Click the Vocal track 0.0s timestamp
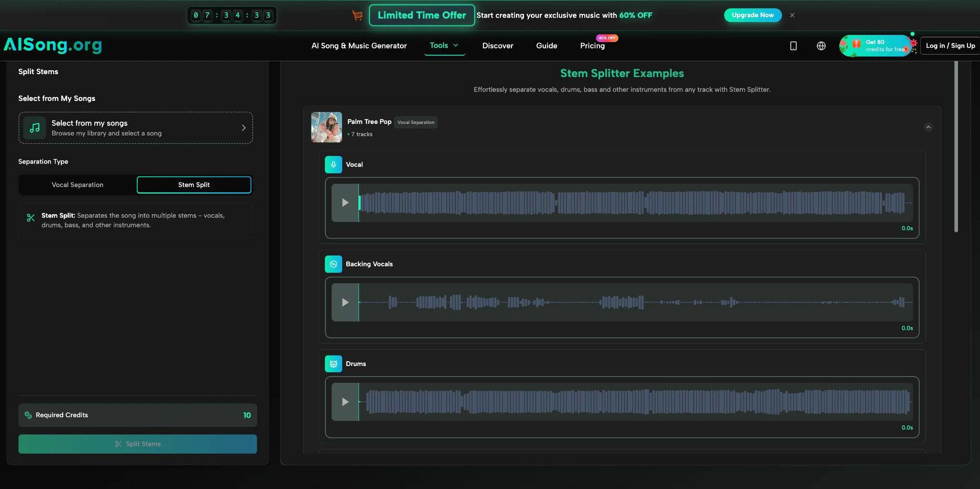The width and height of the screenshot is (980, 489). coord(907,229)
